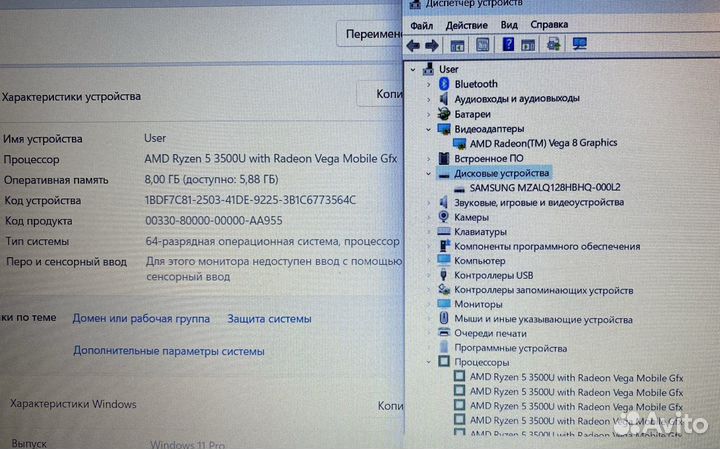Select Контроллеры запоминающих устройств row

click(544, 290)
